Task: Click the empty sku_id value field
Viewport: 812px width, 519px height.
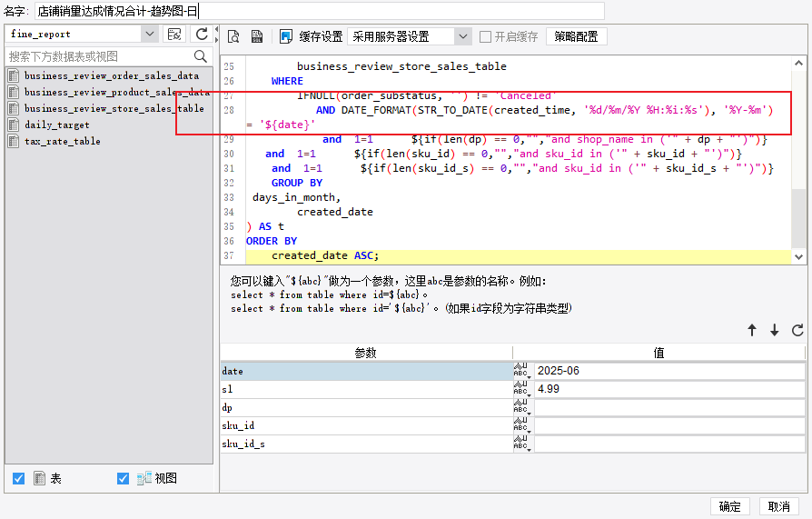Action: [x=669, y=425]
